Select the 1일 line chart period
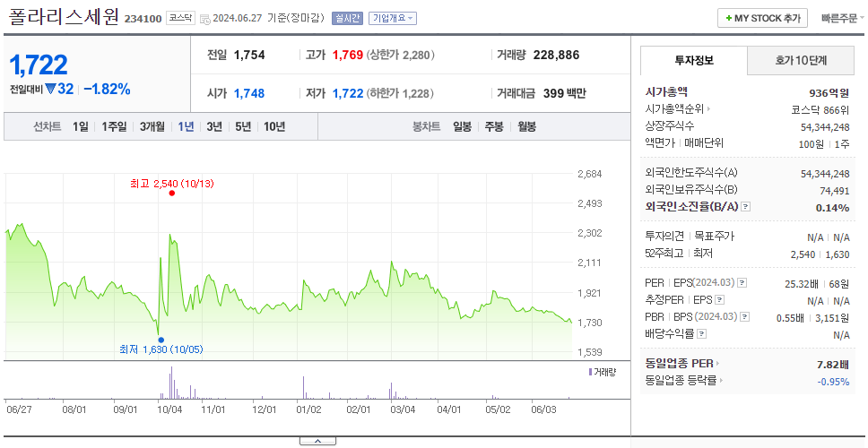Image resolution: width=868 pixels, height=448 pixels. pyautogui.click(x=81, y=126)
